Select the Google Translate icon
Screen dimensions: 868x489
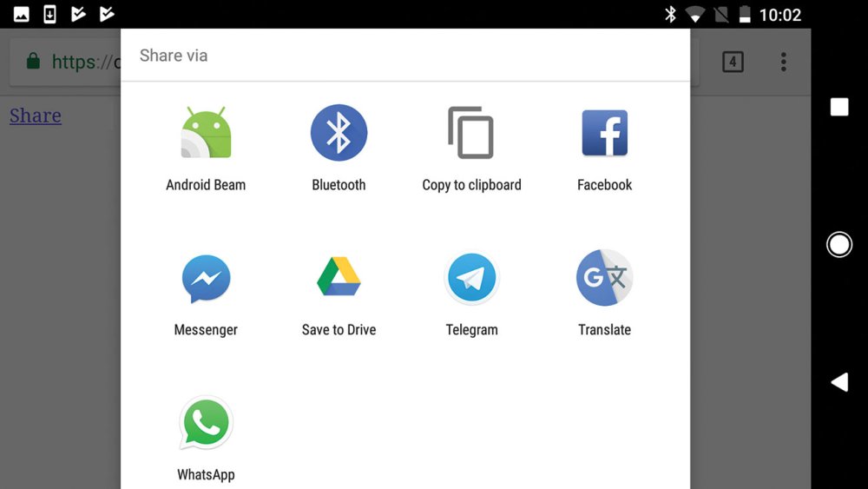(x=604, y=277)
